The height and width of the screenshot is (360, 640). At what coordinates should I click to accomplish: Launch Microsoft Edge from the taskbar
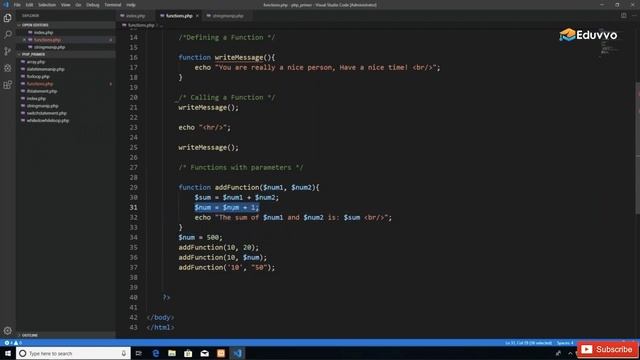156,353
